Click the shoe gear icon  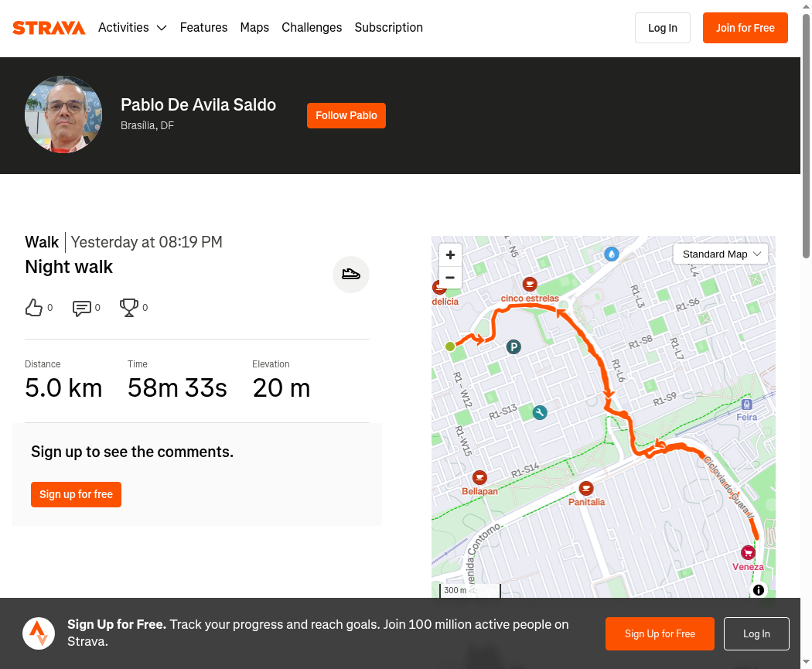(350, 274)
